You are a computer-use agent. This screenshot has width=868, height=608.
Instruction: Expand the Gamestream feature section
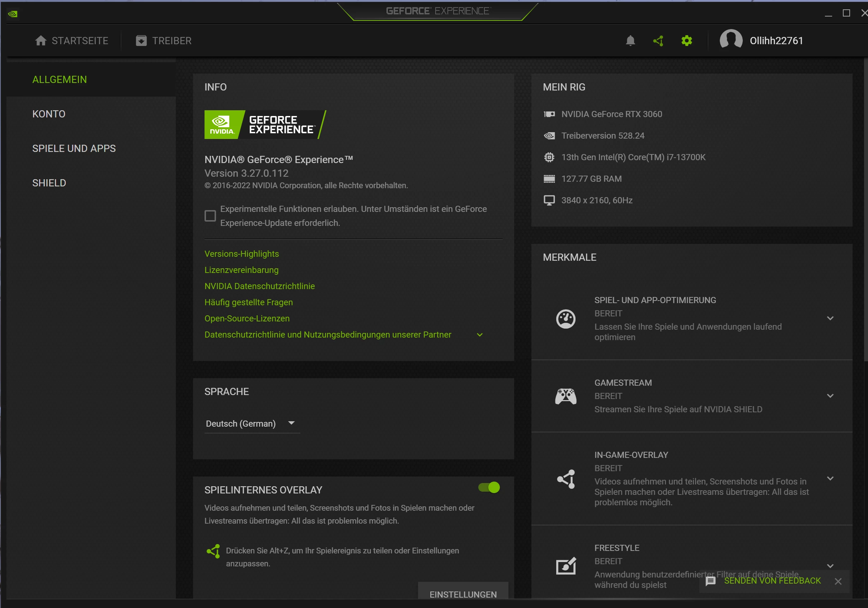[830, 396]
